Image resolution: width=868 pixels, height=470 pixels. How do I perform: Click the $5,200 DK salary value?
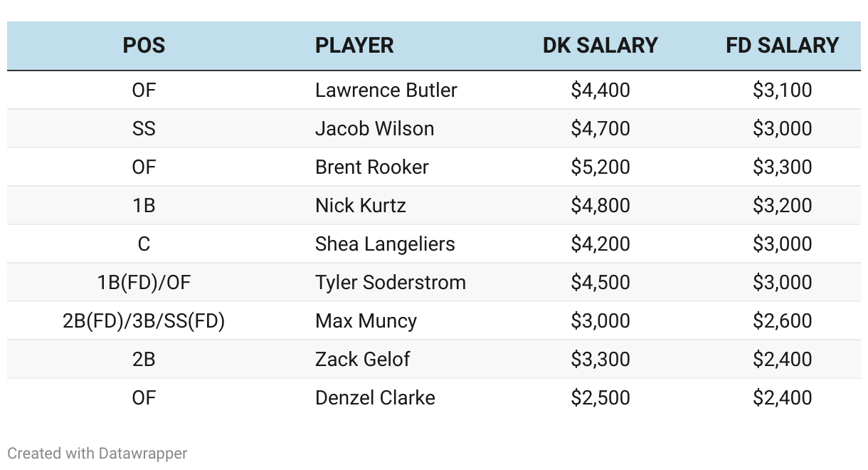[x=600, y=167]
